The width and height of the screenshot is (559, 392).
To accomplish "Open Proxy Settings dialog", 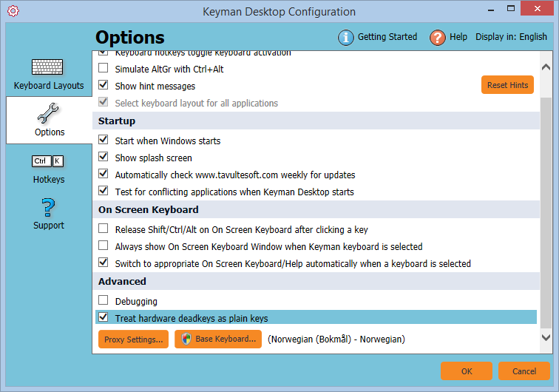I will tap(133, 339).
